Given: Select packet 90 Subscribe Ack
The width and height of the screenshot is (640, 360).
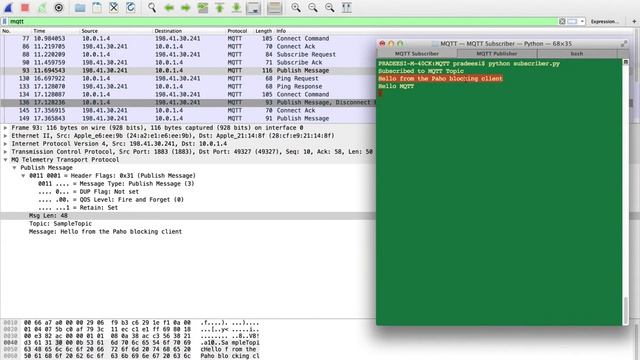Looking at the screenshot, I should (188, 62).
